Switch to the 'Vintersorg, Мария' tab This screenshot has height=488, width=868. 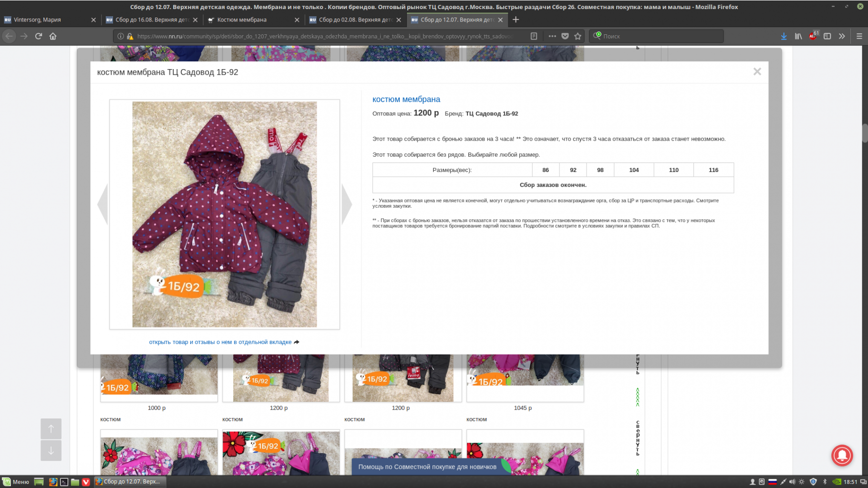50,20
